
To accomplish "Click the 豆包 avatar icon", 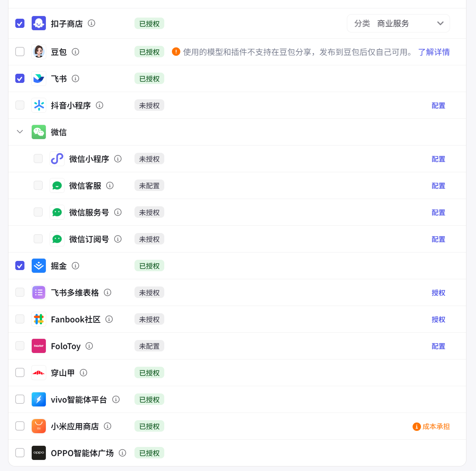I will [x=39, y=52].
